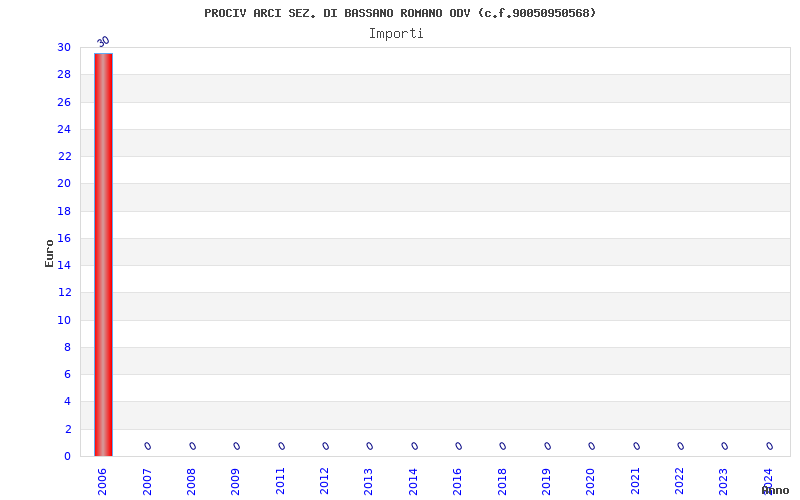Screen dimensions: 800x500
Task: Click the x-axis year label 2009
Action: pos(236,482)
